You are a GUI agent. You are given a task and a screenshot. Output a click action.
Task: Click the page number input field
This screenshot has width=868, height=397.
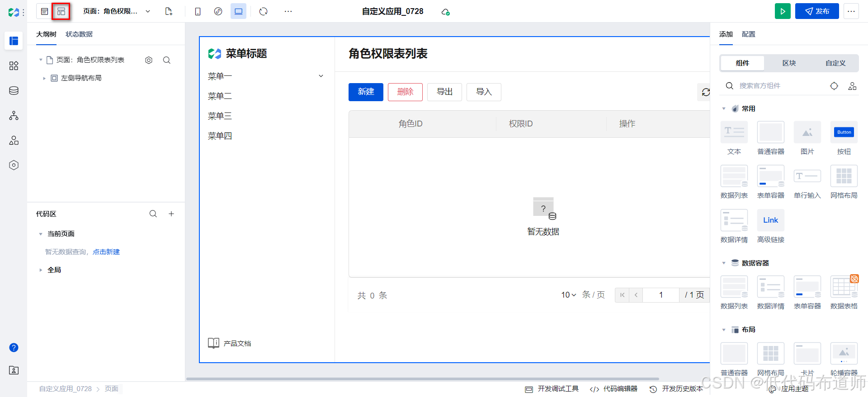coord(660,295)
